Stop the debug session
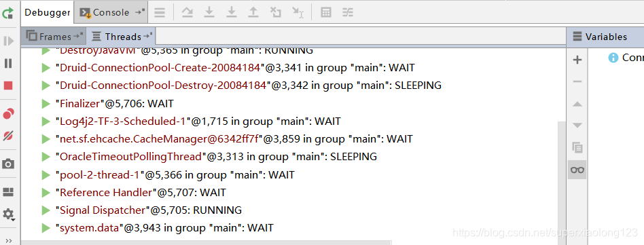 click(x=8, y=86)
